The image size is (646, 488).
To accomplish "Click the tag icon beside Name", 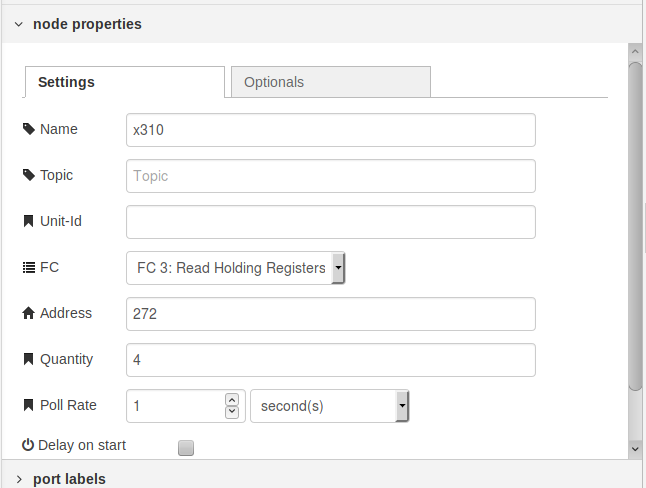I will tap(28, 129).
